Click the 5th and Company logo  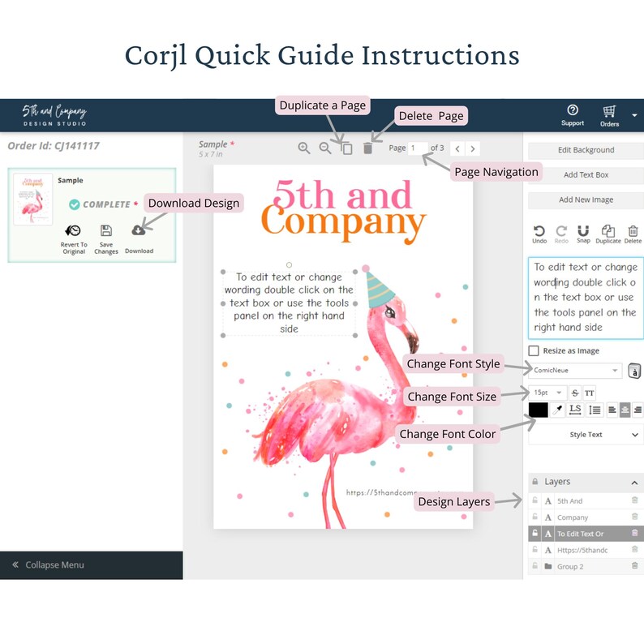(x=54, y=115)
